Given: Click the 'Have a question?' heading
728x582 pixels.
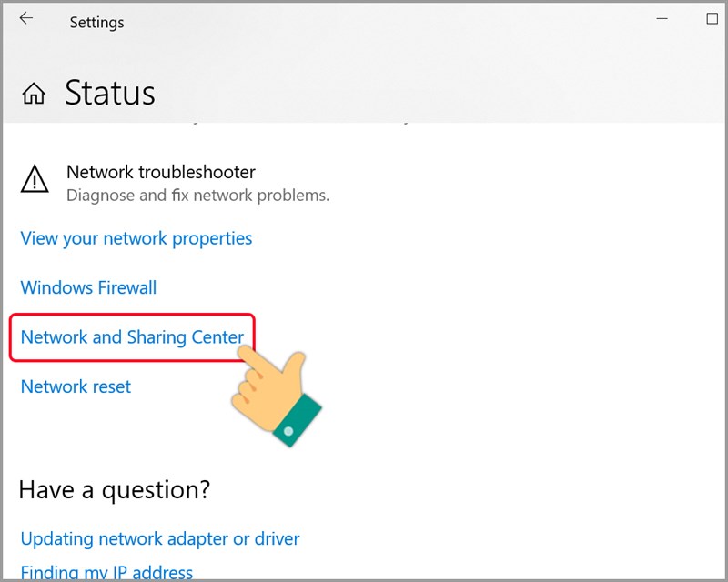Looking at the screenshot, I should pyautogui.click(x=115, y=489).
